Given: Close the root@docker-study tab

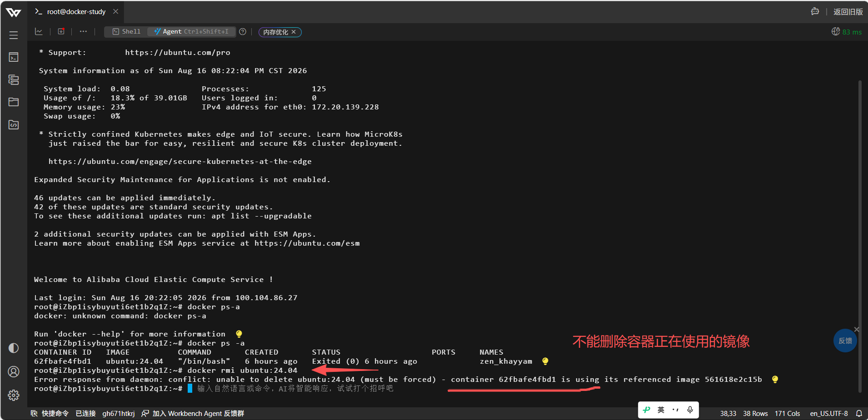Looking at the screenshot, I should click(x=116, y=11).
